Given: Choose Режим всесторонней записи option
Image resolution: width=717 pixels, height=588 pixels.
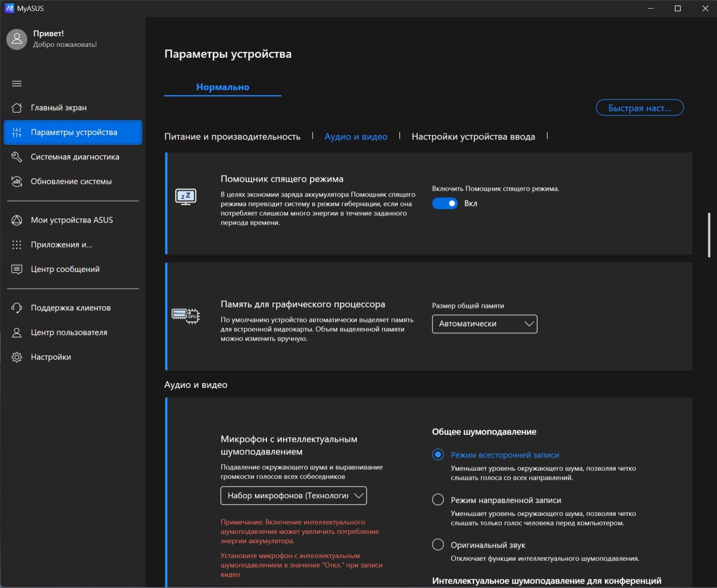Looking at the screenshot, I should [x=438, y=455].
